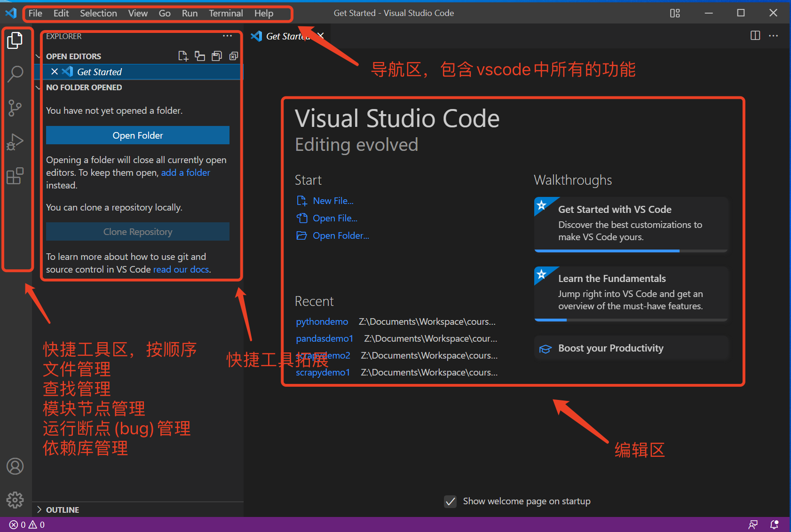The width and height of the screenshot is (791, 532).
Task: Follow the 'add a folder' link
Action: (186, 172)
